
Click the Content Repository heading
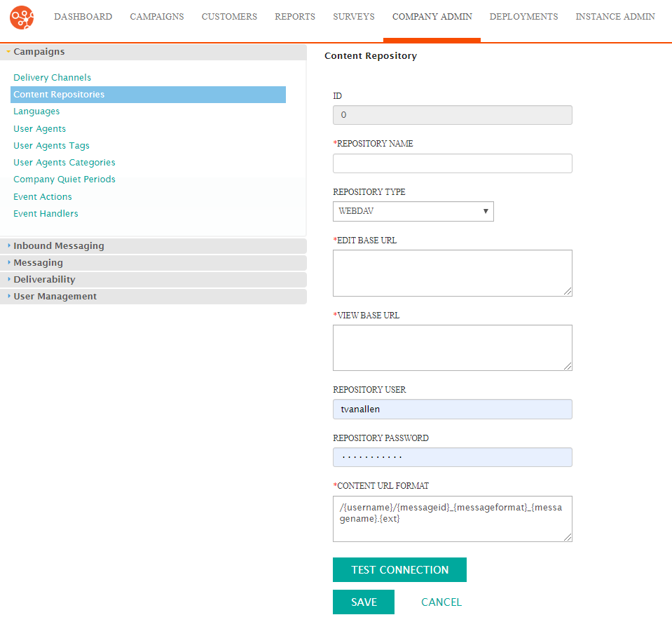tap(371, 55)
